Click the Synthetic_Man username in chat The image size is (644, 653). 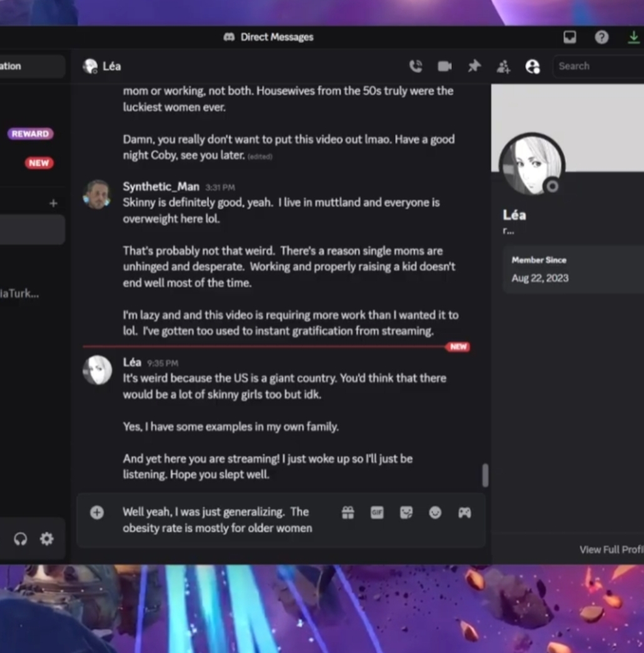161,187
